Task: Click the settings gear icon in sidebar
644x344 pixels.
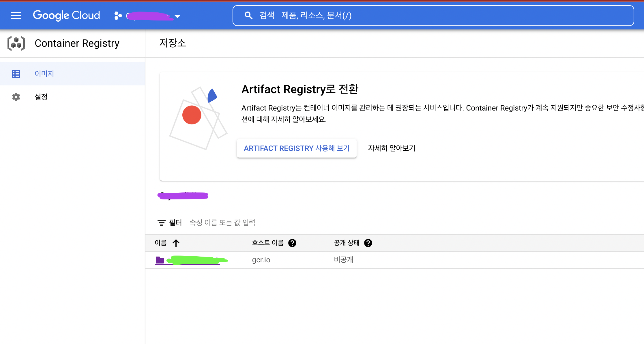Action: [x=16, y=97]
